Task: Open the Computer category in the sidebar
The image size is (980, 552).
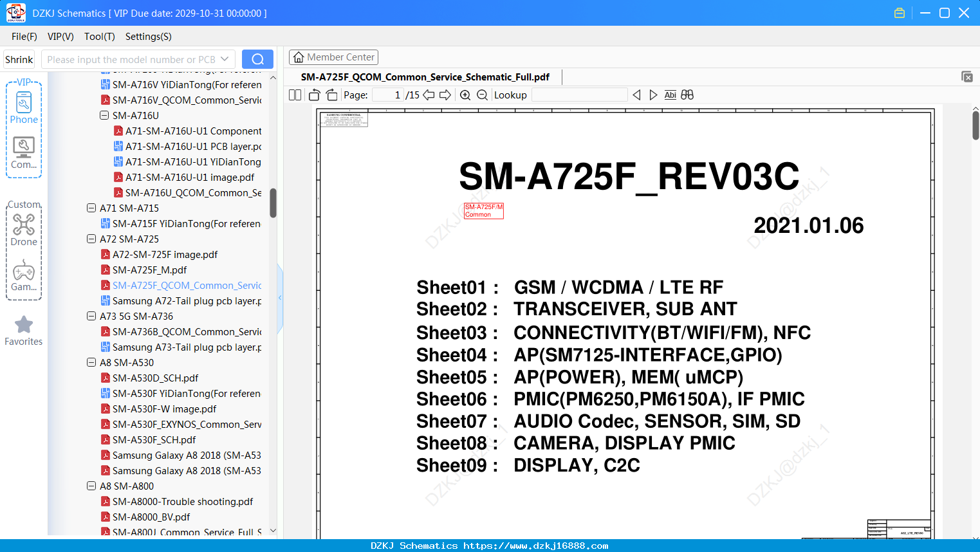Action: 24,153
